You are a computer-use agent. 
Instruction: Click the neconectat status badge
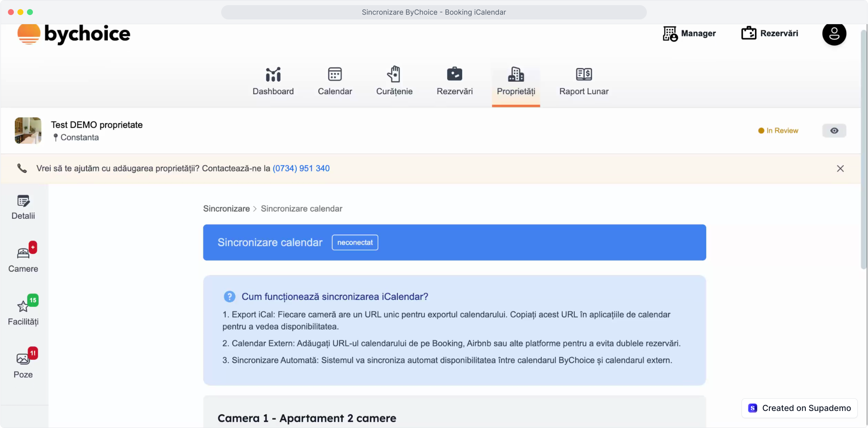click(x=355, y=243)
